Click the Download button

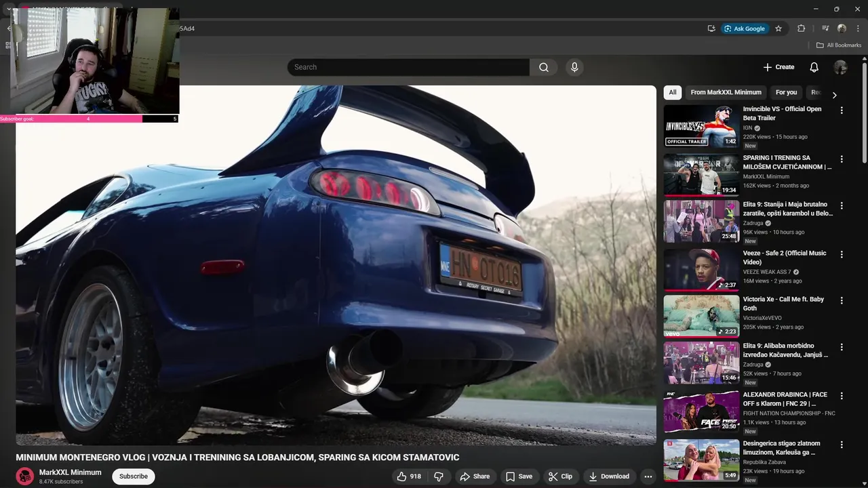609,476
